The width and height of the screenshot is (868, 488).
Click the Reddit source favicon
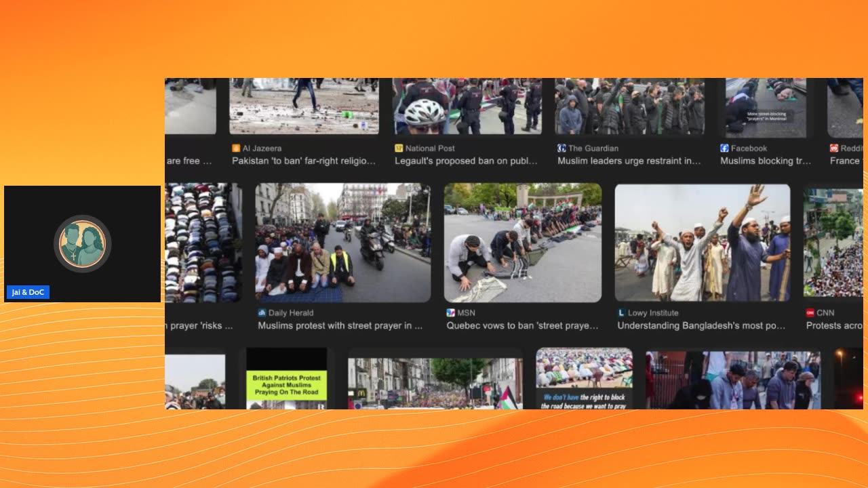pos(834,148)
